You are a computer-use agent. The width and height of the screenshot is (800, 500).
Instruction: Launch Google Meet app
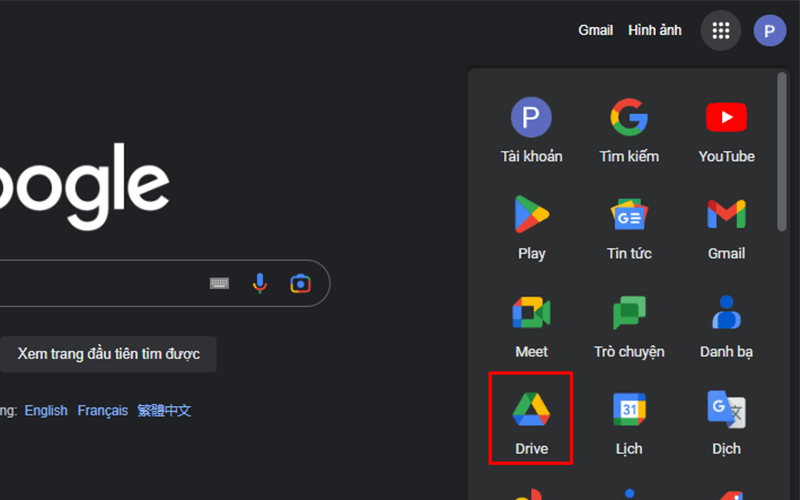[x=531, y=326]
